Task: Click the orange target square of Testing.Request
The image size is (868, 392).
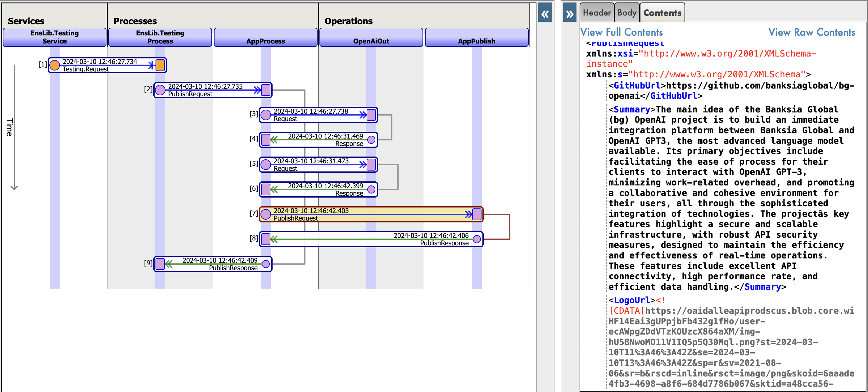Action: [160, 65]
